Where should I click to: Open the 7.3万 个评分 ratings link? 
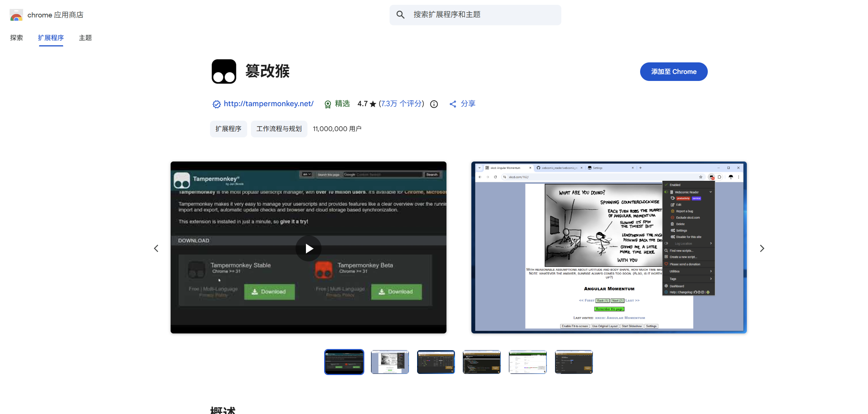[x=401, y=104]
